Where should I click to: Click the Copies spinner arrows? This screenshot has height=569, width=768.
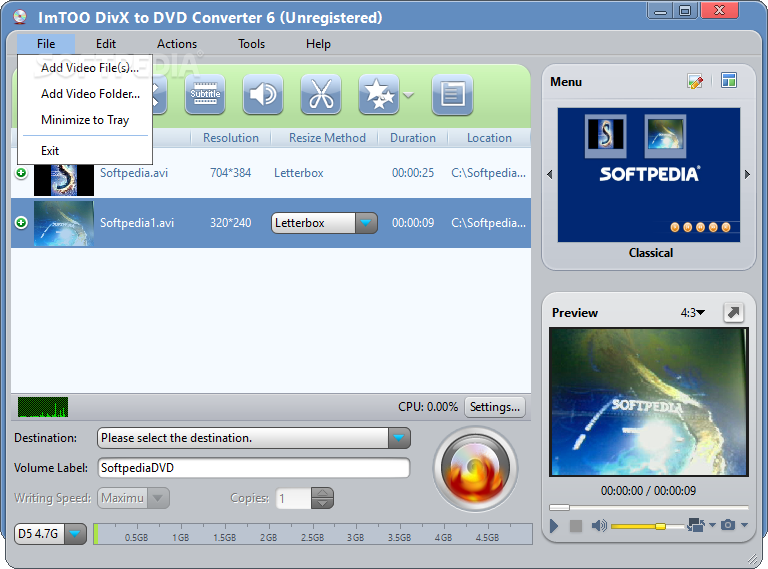pyautogui.click(x=322, y=498)
